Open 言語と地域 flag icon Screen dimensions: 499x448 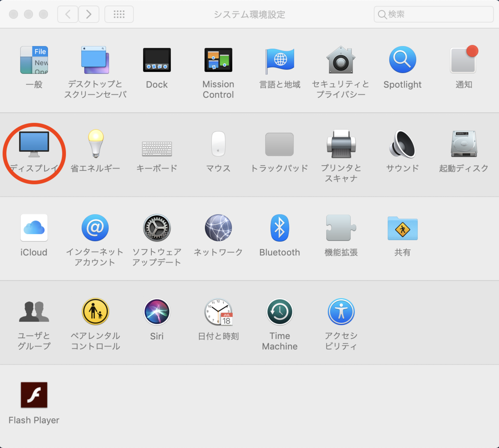(280, 60)
